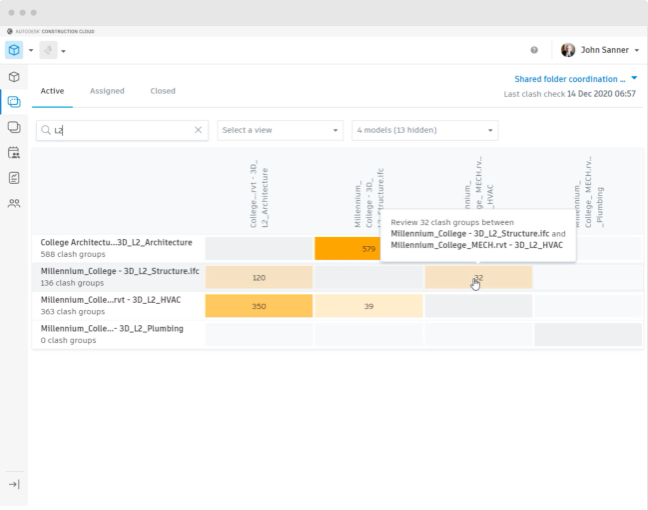
Task: Click the 39 clash cell
Action: pyautogui.click(x=369, y=306)
